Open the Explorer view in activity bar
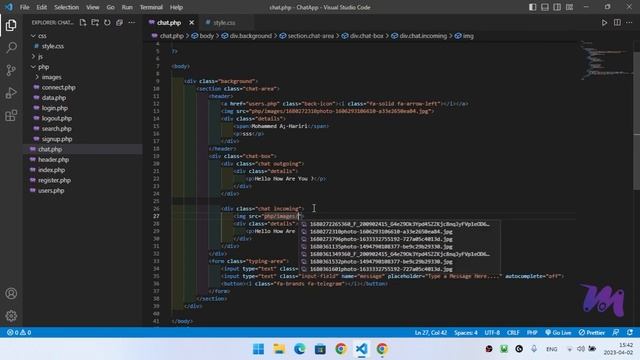 (x=11, y=25)
